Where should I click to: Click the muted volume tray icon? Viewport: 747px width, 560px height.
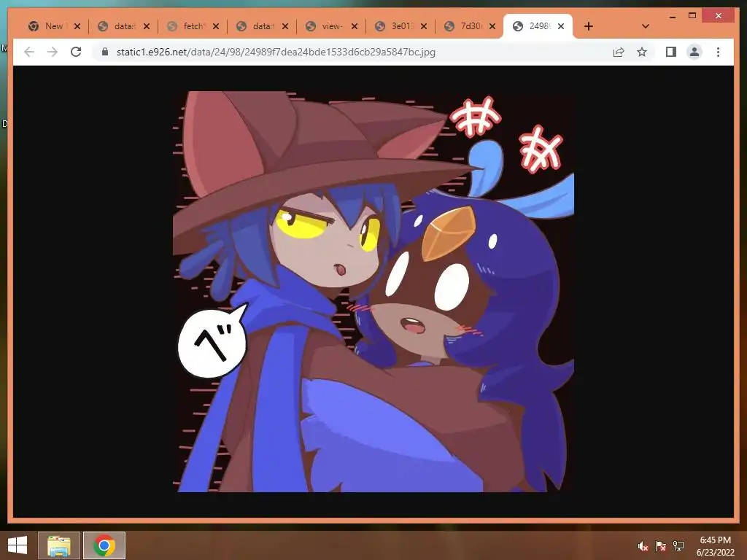click(x=643, y=546)
